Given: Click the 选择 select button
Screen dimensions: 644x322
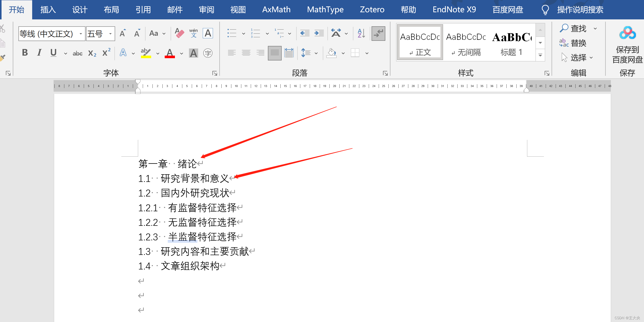Looking at the screenshot, I should coord(577,58).
